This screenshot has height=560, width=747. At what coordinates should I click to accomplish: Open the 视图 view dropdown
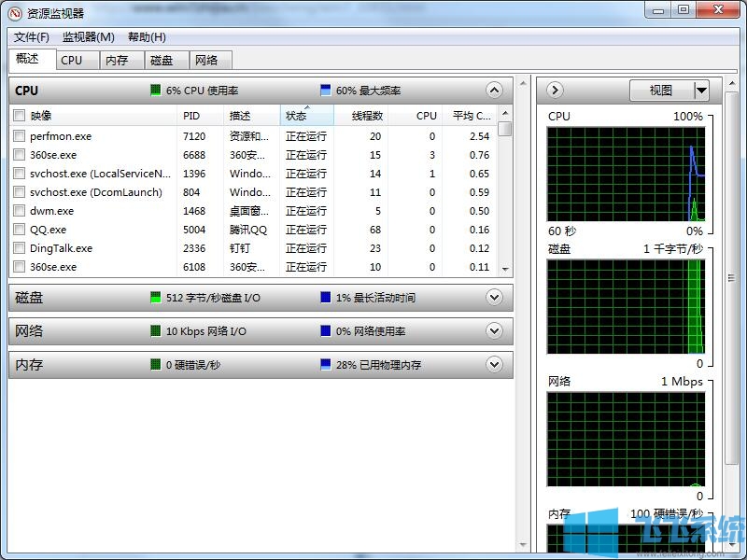point(671,90)
